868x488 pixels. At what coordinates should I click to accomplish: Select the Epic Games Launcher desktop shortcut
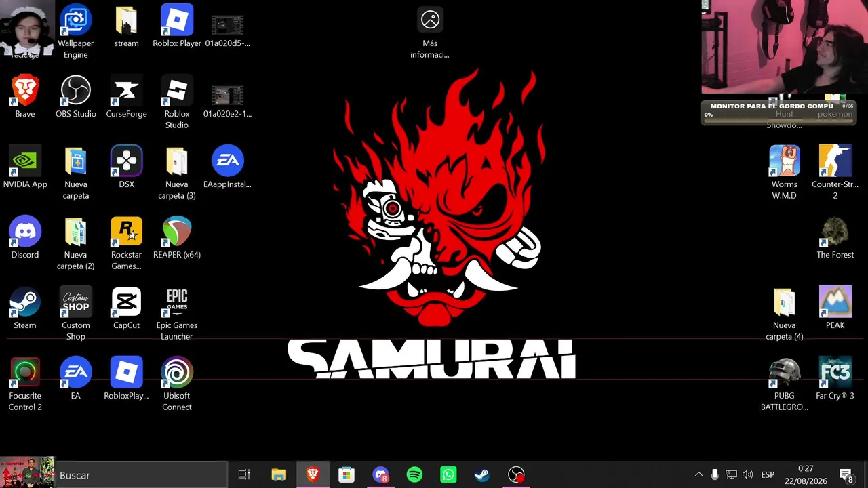(177, 314)
